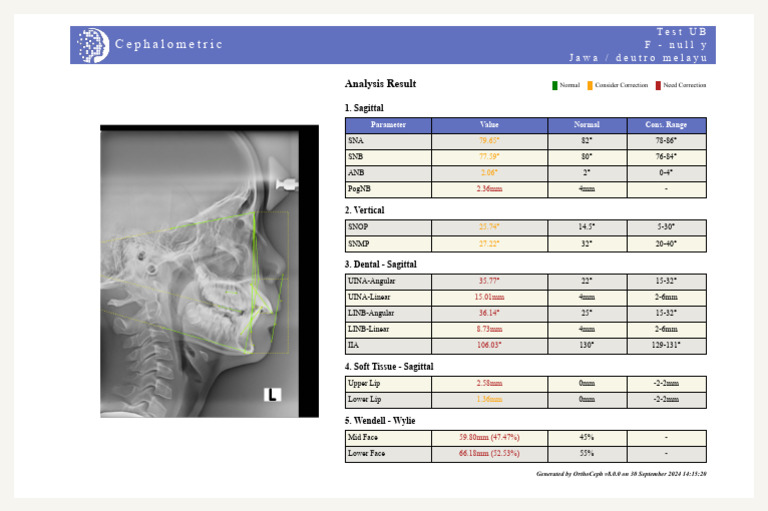The width and height of the screenshot is (768, 511).
Task: Click the ANB range 0-4°
Action: [x=666, y=173]
